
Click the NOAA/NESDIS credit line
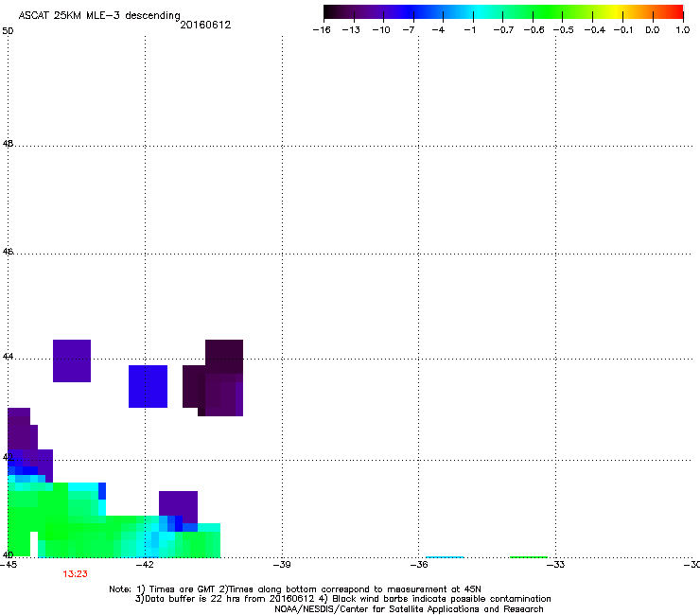[409, 609]
